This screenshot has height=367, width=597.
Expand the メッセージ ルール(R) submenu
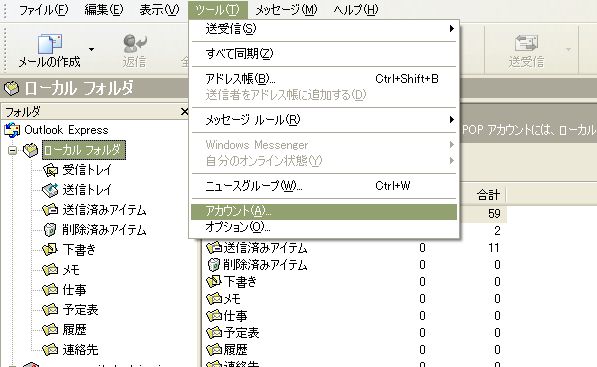[324, 120]
